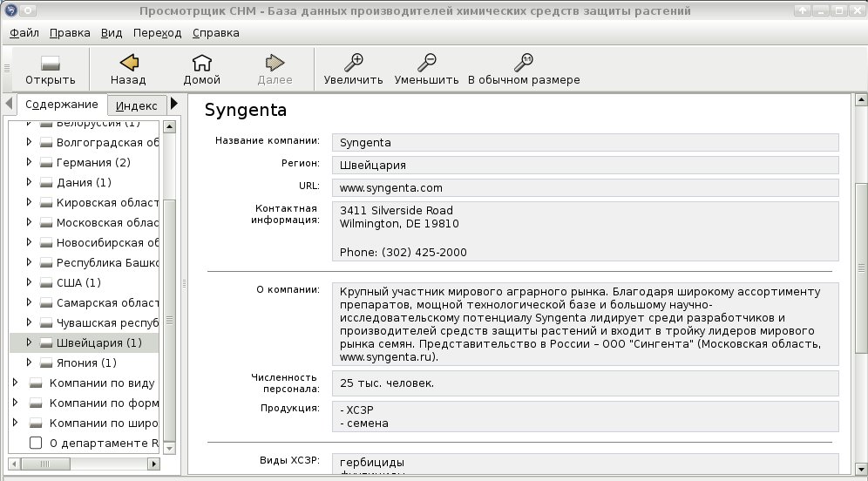Select the Швейцария (1) tree item
This screenshot has height=481, width=868.
tap(99, 343)
